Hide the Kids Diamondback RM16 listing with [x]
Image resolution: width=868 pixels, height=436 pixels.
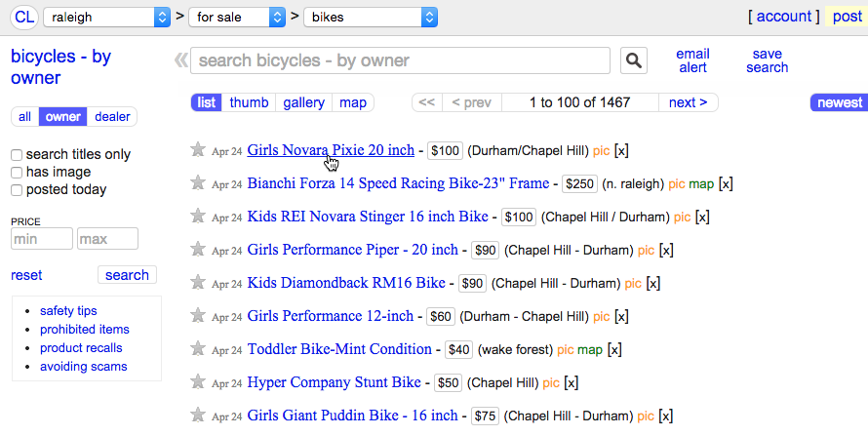point(653,284)
